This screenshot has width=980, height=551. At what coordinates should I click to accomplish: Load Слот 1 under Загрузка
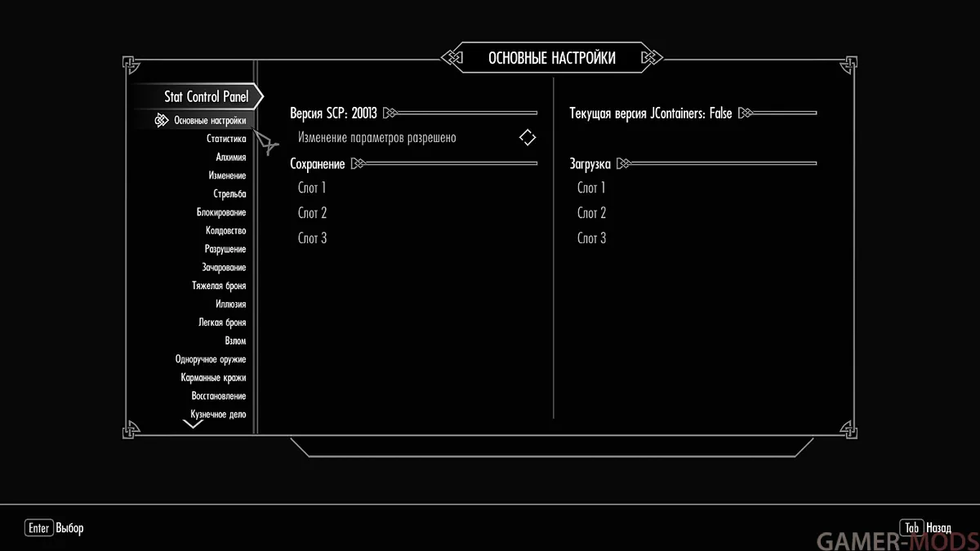pyautogui.click(x=591, y=188)
